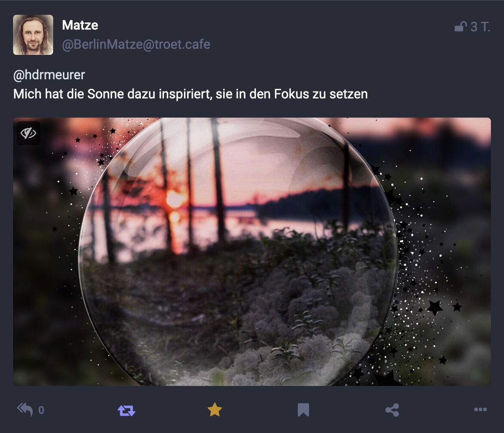
Task: Click the reply count showing 0
Action: pos(41,410)
